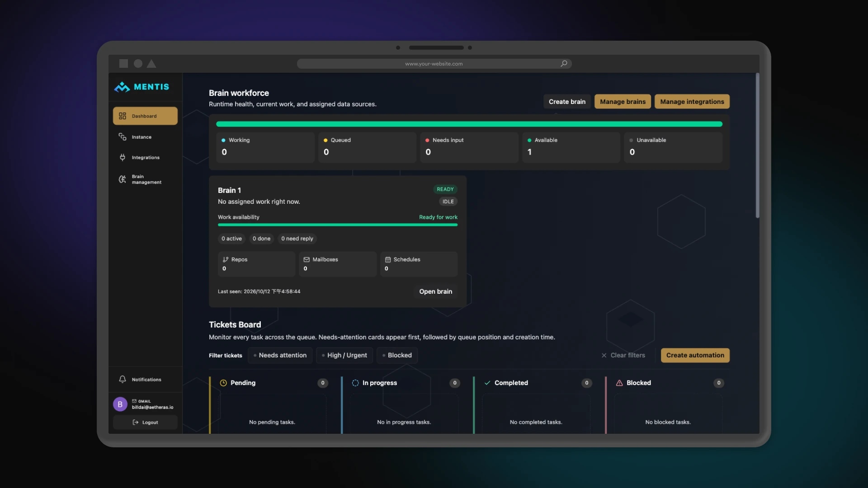Click the In progress spinner icon
The image size is (868, 488).
coord(355,383)
